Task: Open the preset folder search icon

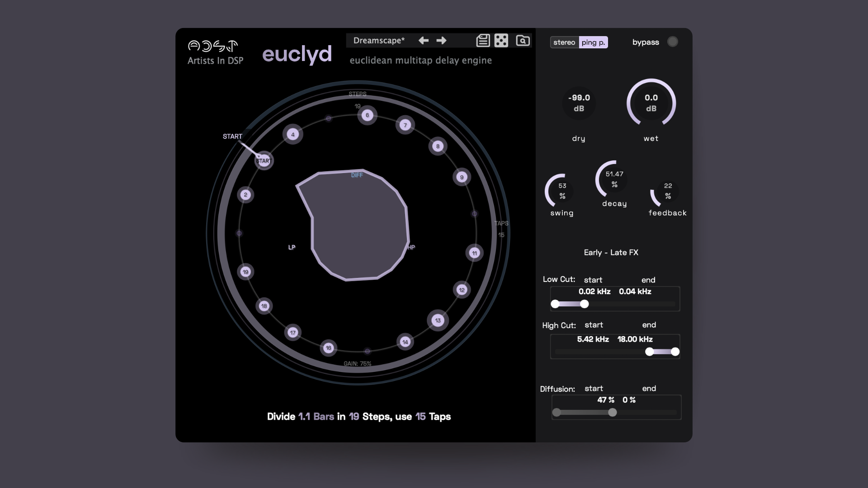Action: point(523,41)
